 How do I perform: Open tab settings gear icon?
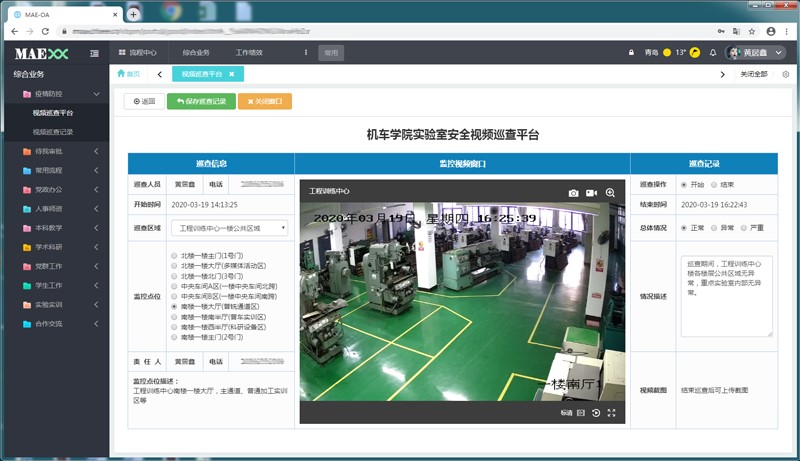tap(785, 74)
